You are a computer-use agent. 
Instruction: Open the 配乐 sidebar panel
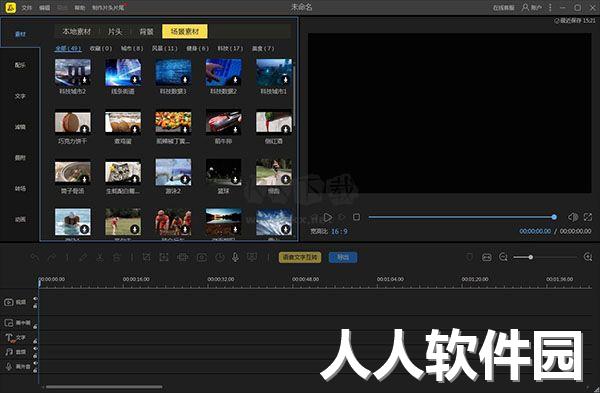[20, 65]
